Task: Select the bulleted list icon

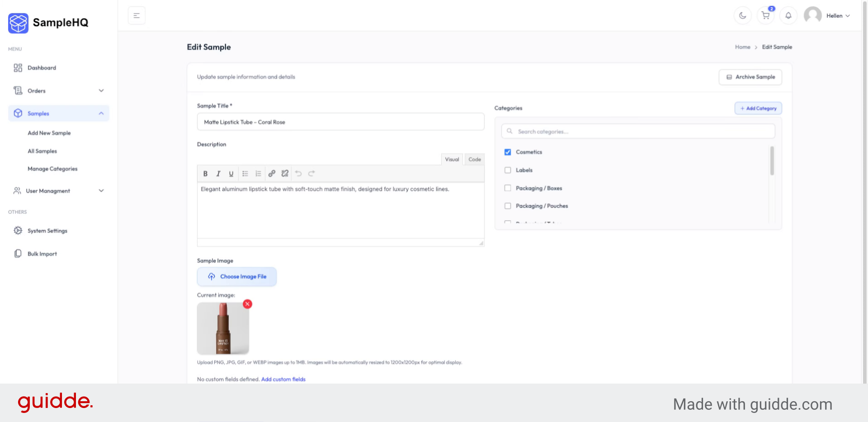Action: point(245,173)
